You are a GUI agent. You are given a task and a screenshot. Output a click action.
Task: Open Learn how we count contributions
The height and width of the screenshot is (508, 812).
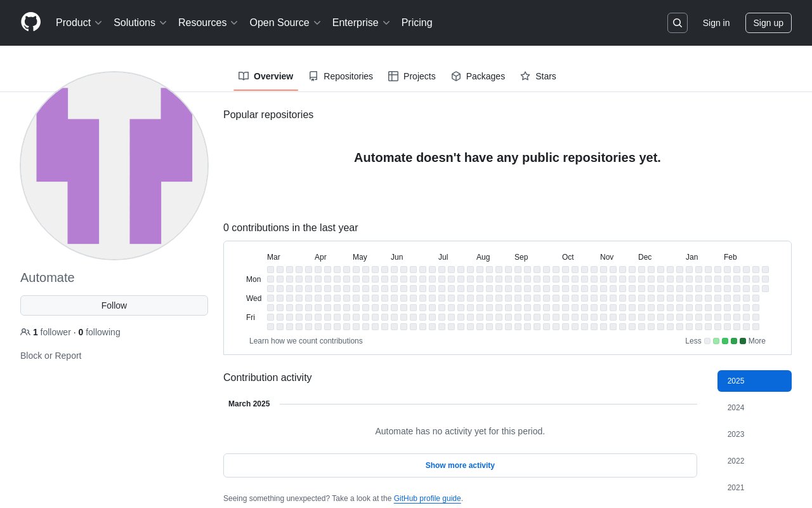point(306,341)
